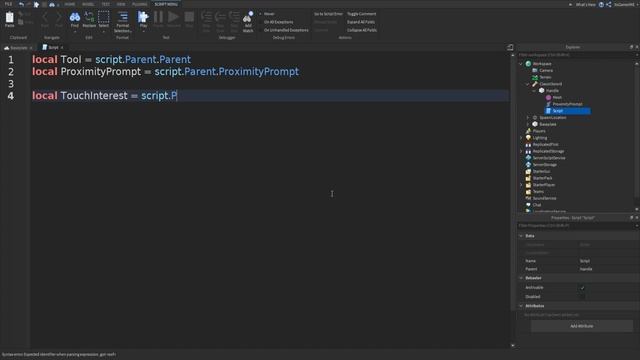
Task: Click the Resume playback icon
Action: (x=173, y=17)
